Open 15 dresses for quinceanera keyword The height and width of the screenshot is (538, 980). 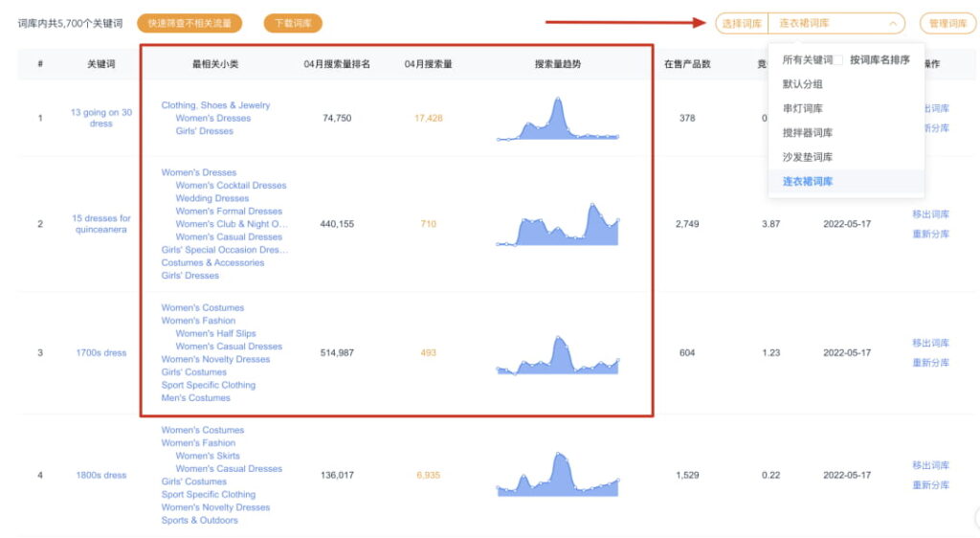(101, 224)
